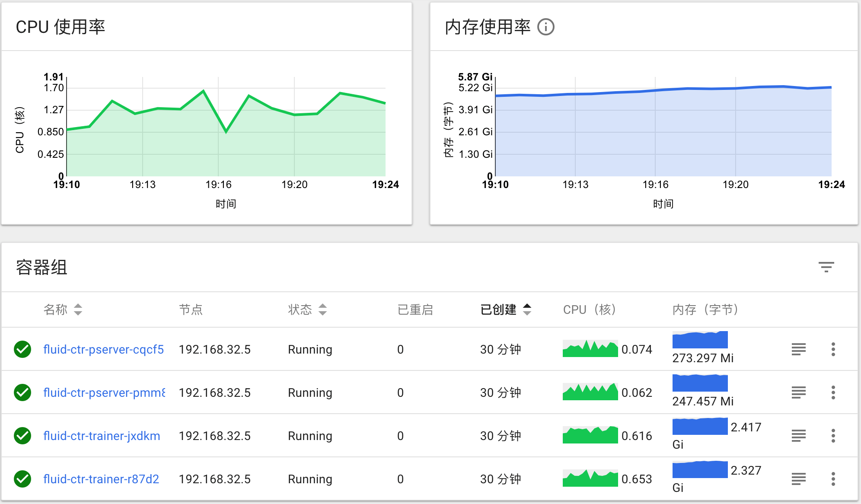This screenshot has width=861, height=504.
Task: Click the 内存（字节）column header
Action: (707, 309)
